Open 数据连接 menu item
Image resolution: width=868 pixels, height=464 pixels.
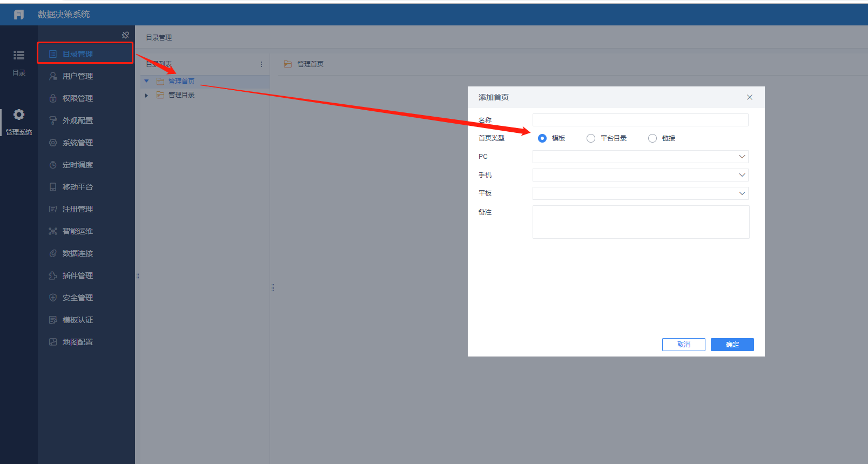pyautogui.click(x=85, y=253)
